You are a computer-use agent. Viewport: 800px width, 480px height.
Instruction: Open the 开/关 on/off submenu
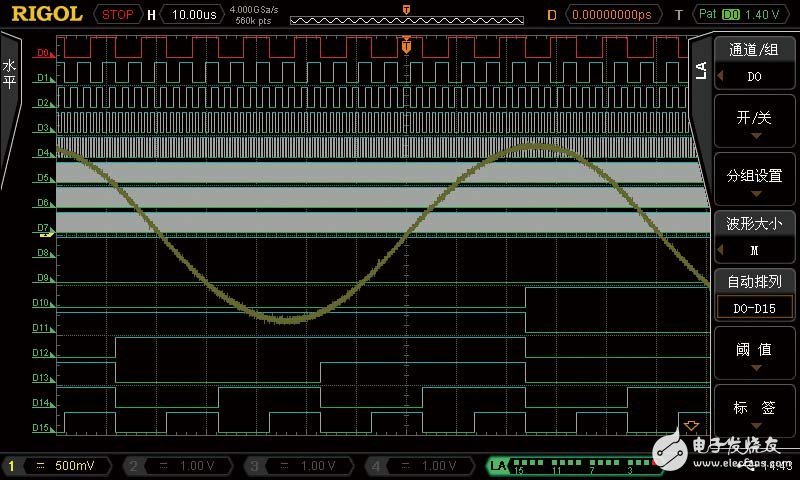pos(754,124)
